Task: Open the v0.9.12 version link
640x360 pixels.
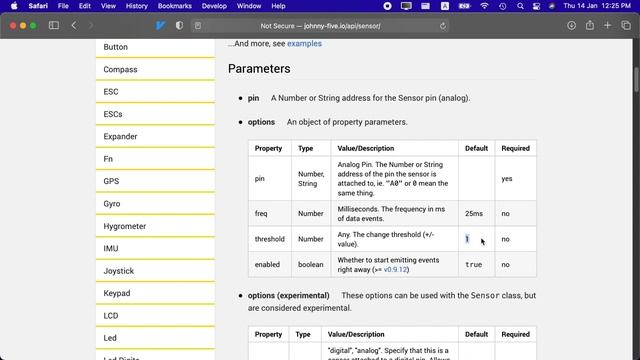Action: tap(395, 270)
